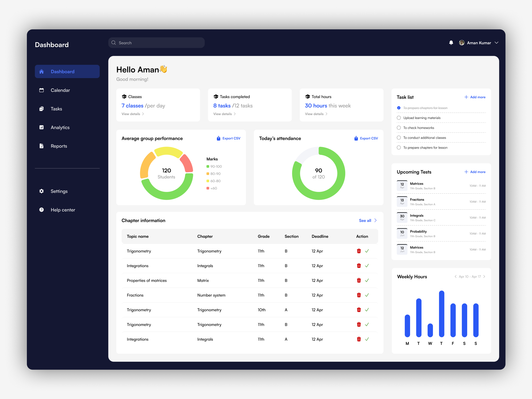
Task: Open the Help center
Action: (x=62, y=209)
